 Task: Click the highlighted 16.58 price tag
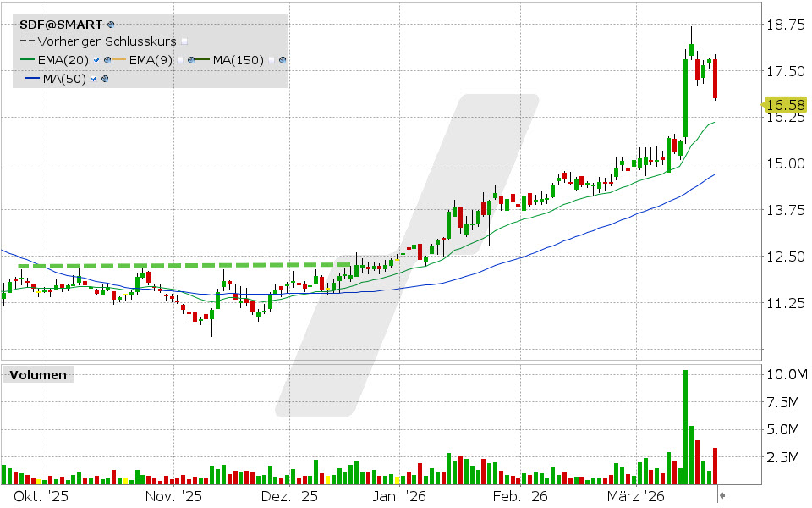pos(783,105)
